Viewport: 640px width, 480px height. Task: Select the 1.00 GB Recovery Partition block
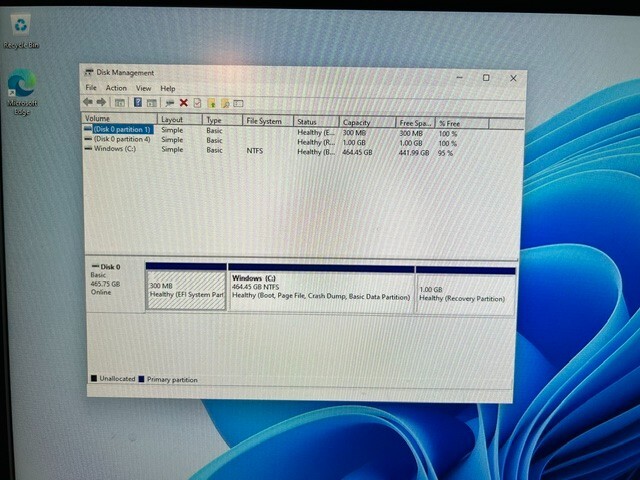click(x=465, y=291)
